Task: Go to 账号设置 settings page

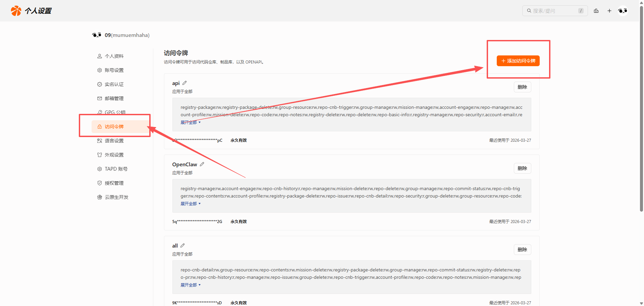Action: 114,70
